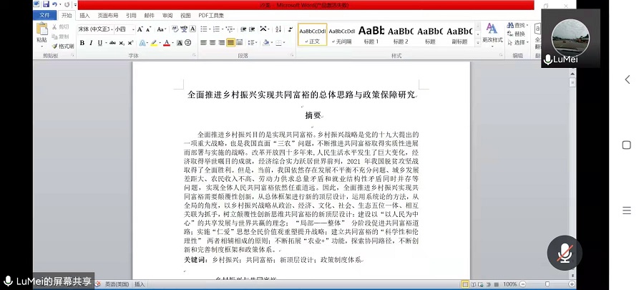The image size is (644, 290).
Task: Open the 文件 file menu
Action: [x=44, y=15]
